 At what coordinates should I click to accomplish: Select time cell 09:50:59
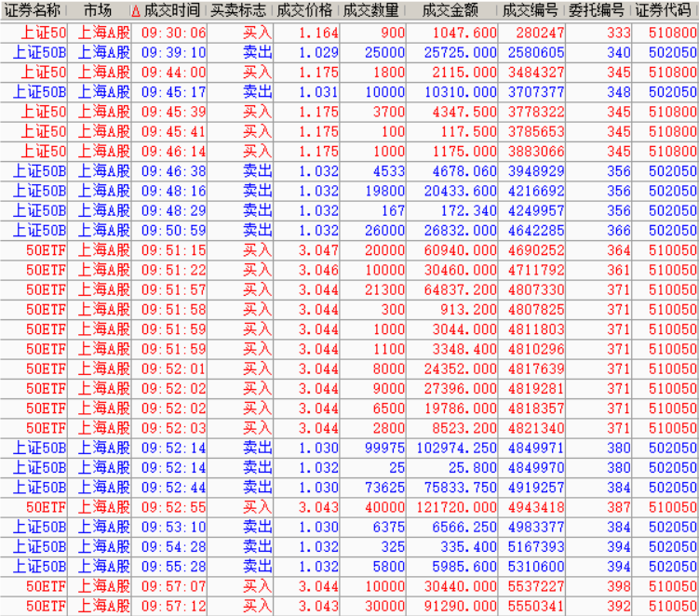point(173,231)
